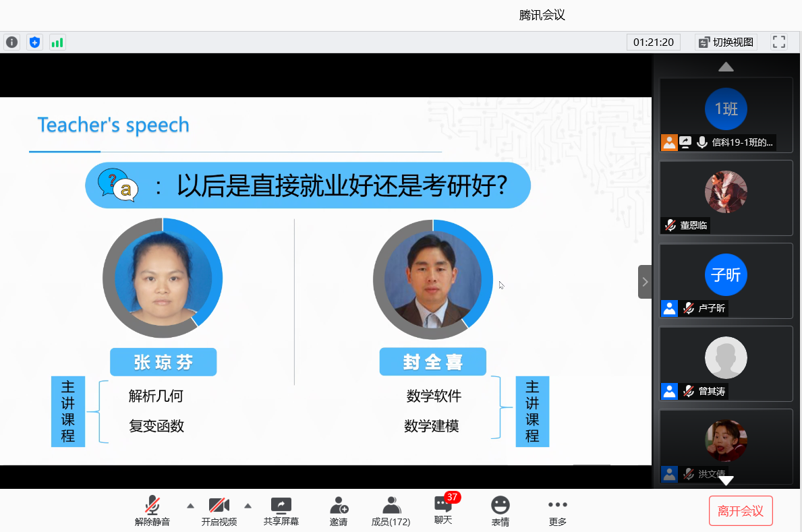The width and height of the screenshot is (802, 532).
Task: Expand video options arrow beside camera
Action: [x=248, y=506]
